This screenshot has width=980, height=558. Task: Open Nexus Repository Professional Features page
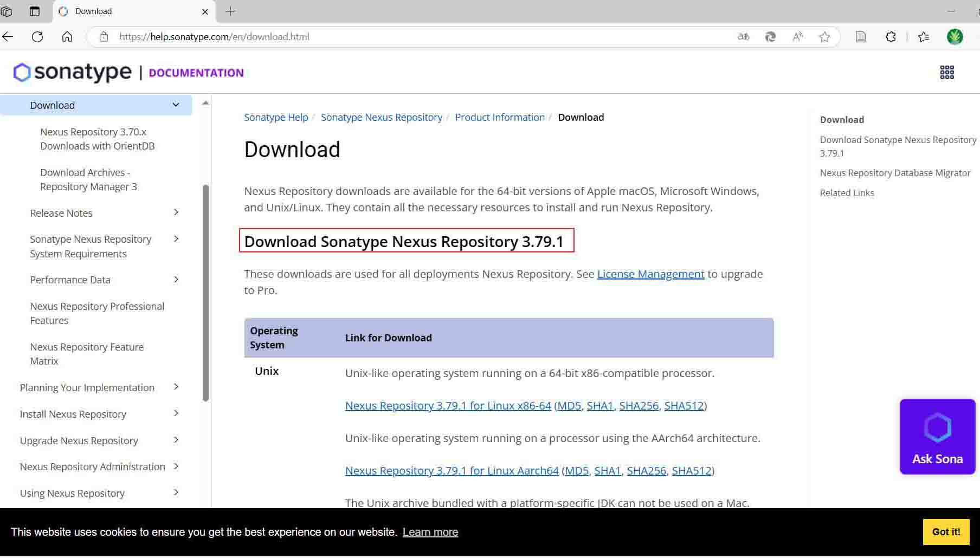tap(97, 314)
